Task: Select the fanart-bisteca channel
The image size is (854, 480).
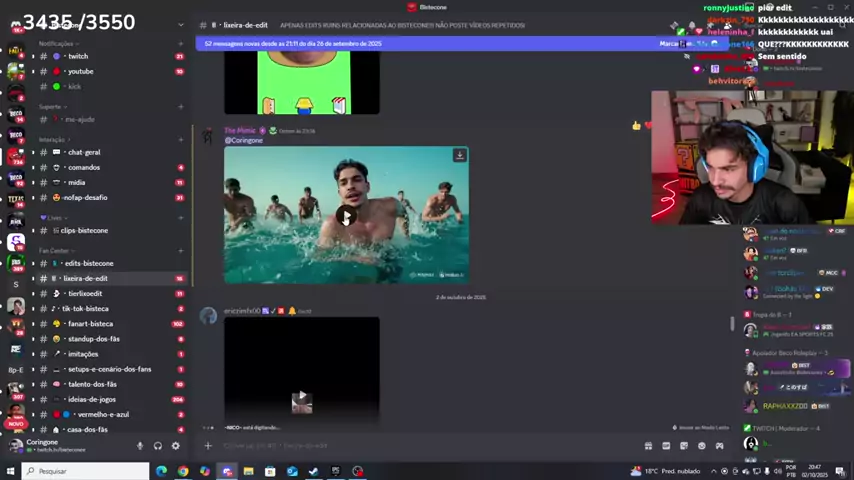Action: click(x=90, y=324)
